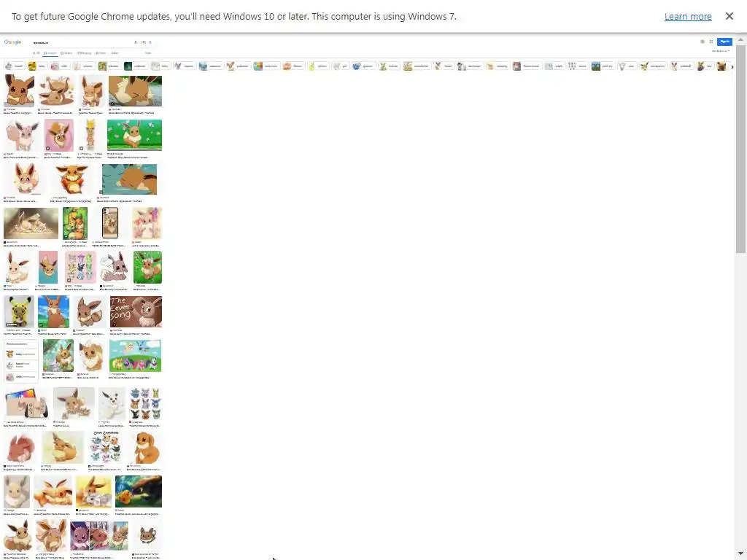The height and width of the screenshot is (560, 747).
Task: Switch to the All results tab
Action: coord(36,52)
